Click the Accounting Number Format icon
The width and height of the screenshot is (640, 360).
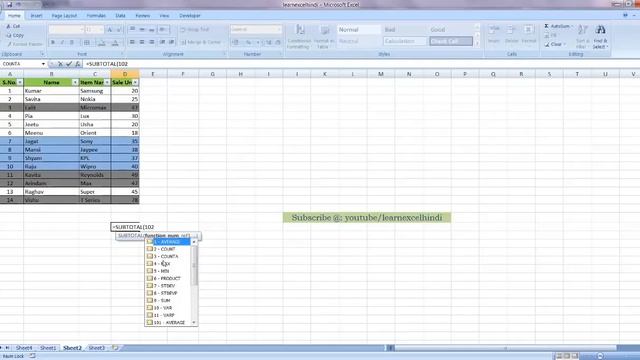click(236, 42)
